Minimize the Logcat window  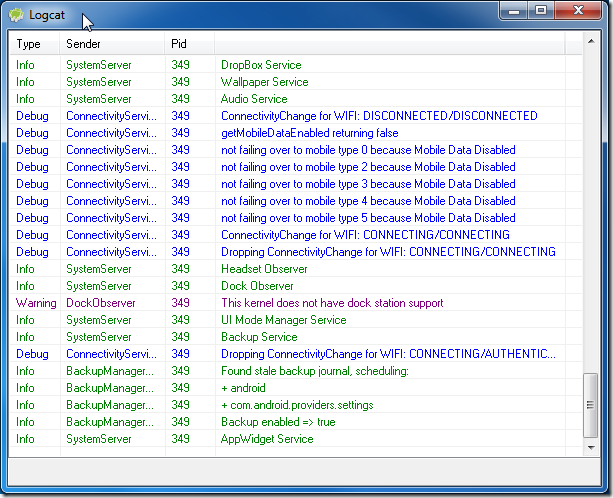coord(515,11)
